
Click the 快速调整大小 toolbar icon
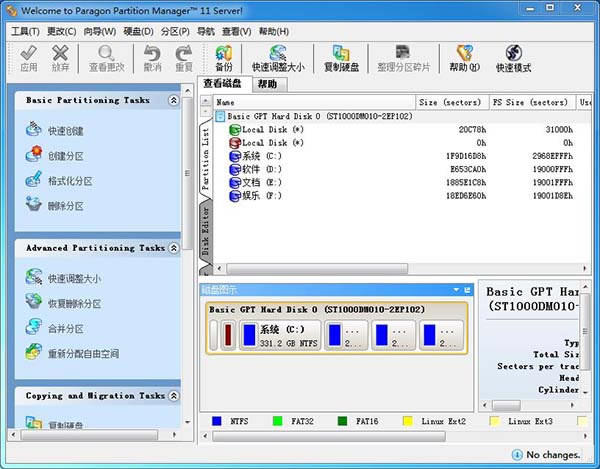[x=281, y=58]
